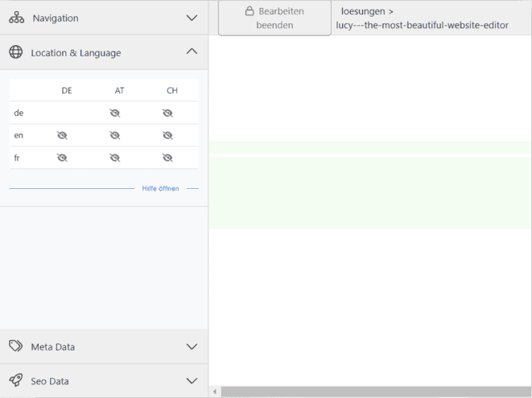Click the Meta Data tag icon
532x398 pixels.
point(15,346)
